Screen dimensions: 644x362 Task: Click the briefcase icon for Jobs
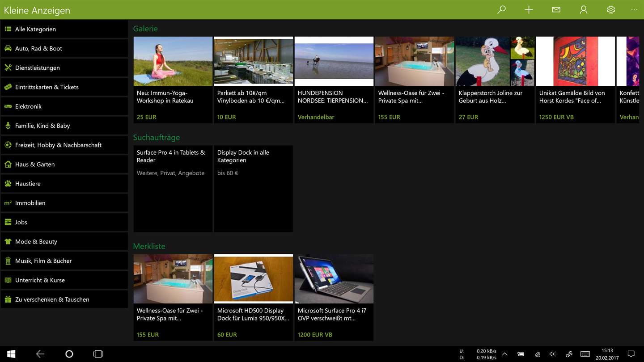click(x=8, y=222)
